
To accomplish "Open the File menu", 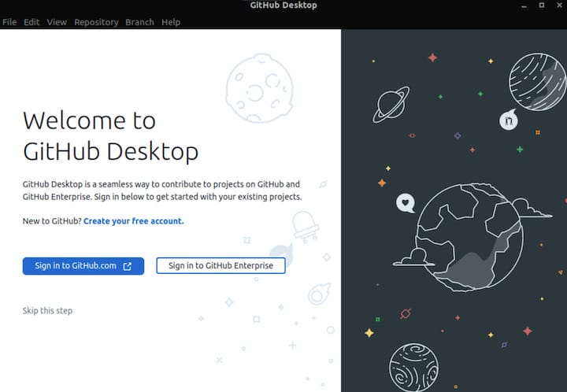I will point(9,22).
